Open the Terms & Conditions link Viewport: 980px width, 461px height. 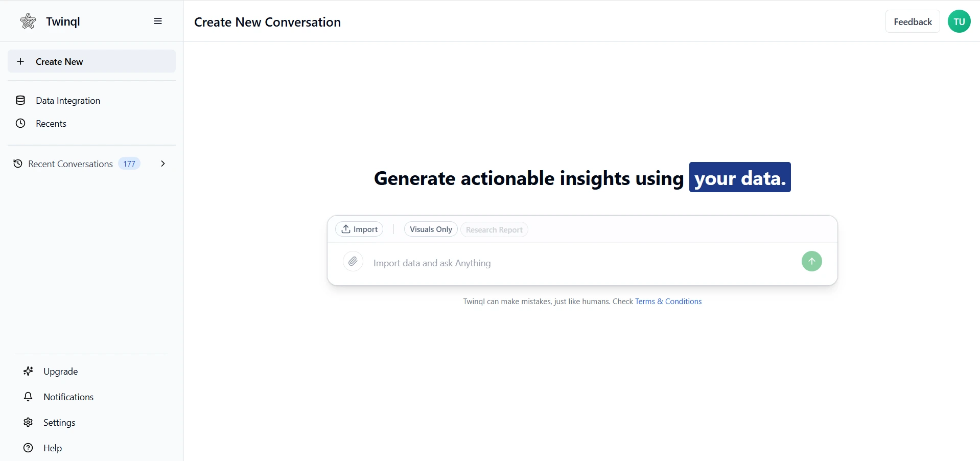click(x=668, y=302)
